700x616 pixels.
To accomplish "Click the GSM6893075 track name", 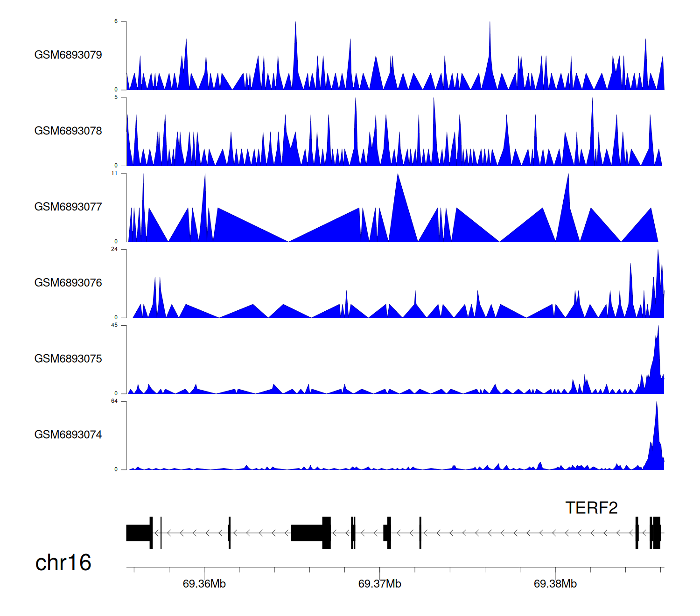I will click(x=68, y=359).
